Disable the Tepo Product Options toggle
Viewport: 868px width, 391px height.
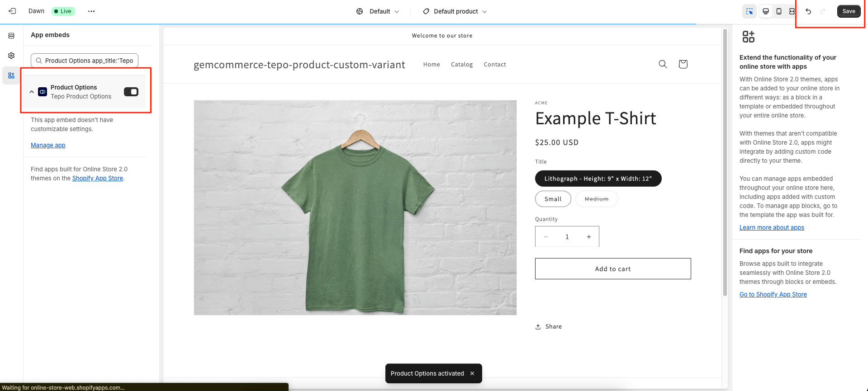(x=131, y=92)
